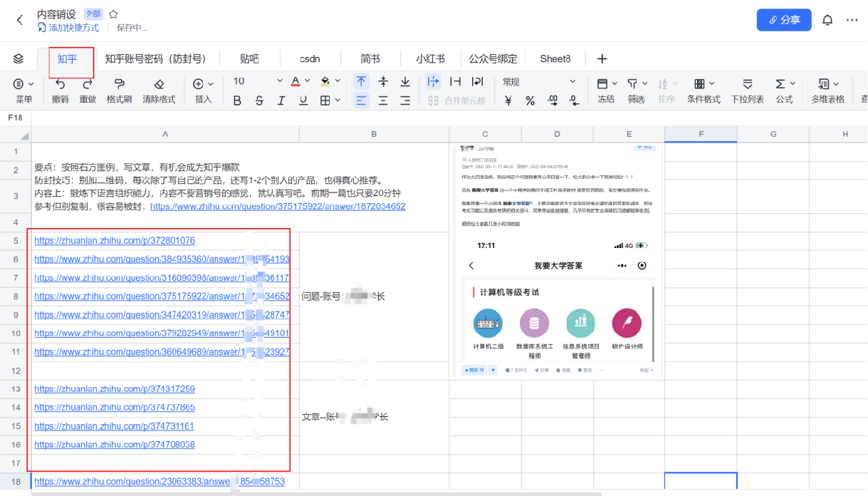Screen dimensions: 868x496
Task: Select row 12 header
Action: pyautogui.click(x=16, y=371)
